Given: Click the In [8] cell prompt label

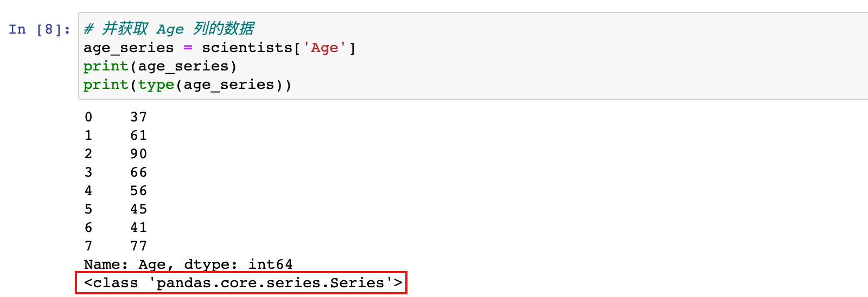Looking at the screenshot, I should [40, 29].
